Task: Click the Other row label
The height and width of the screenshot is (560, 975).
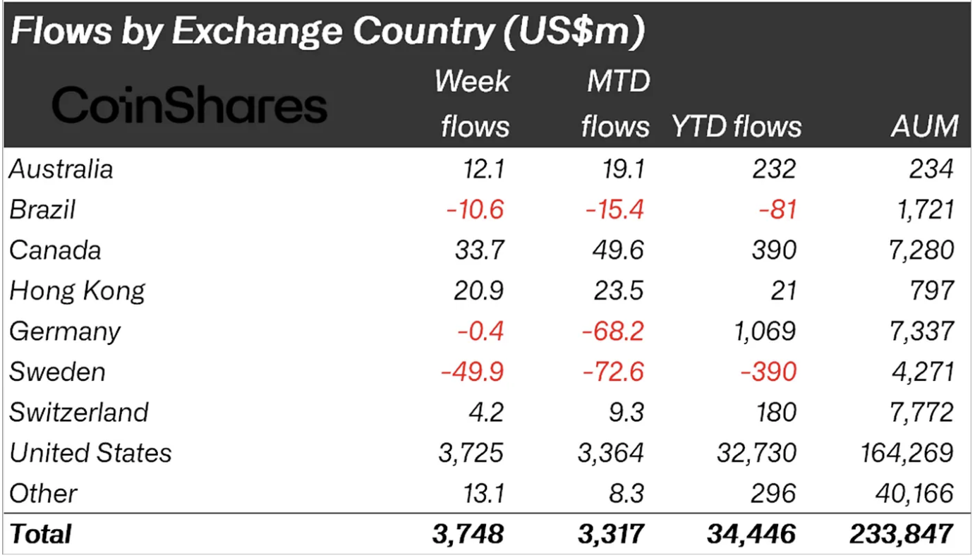Action: (x=44, y=493)
